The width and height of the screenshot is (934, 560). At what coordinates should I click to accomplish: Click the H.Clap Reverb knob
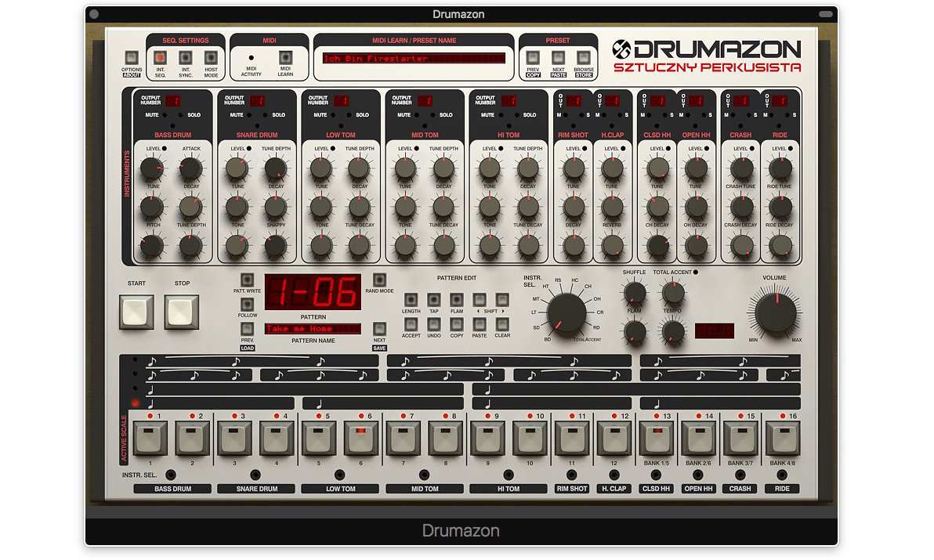(x=612, y=246)
